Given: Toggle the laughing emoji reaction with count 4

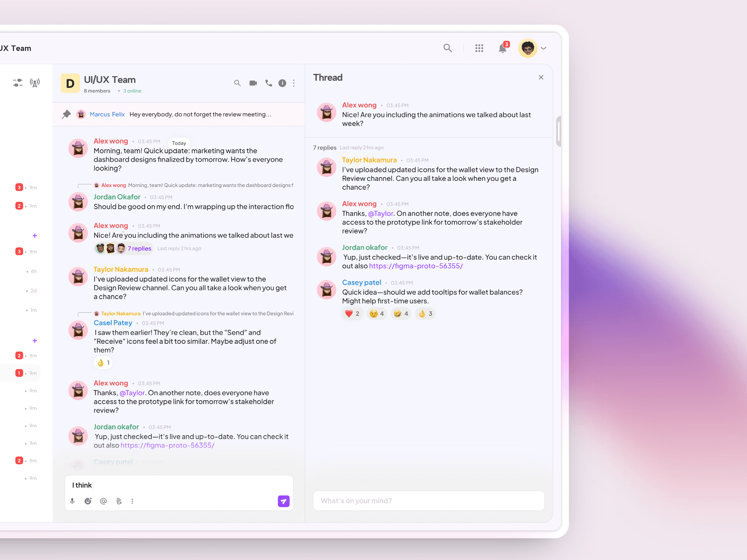Looking at the screenshot, I should point(401,314).
